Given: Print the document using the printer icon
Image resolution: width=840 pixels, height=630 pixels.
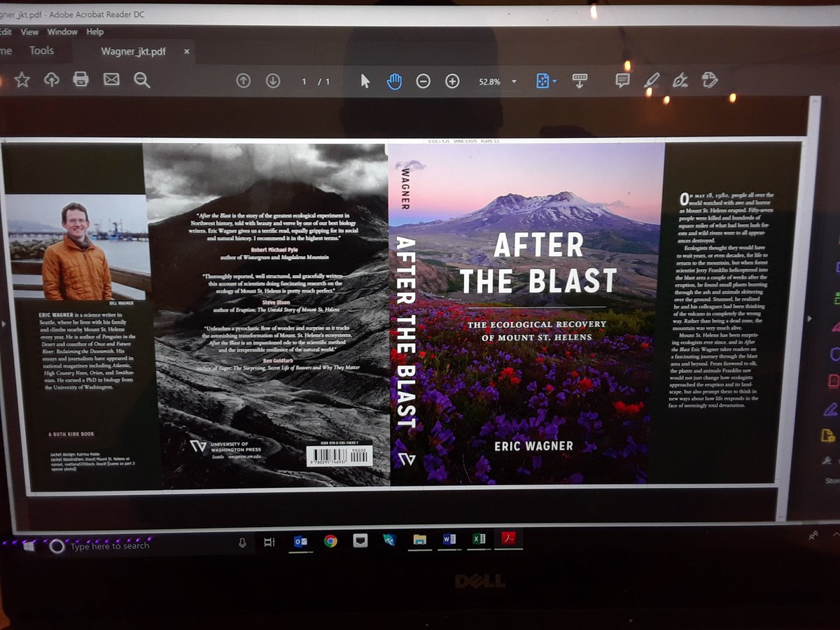Looking at the screenshot, I should 81,79.
